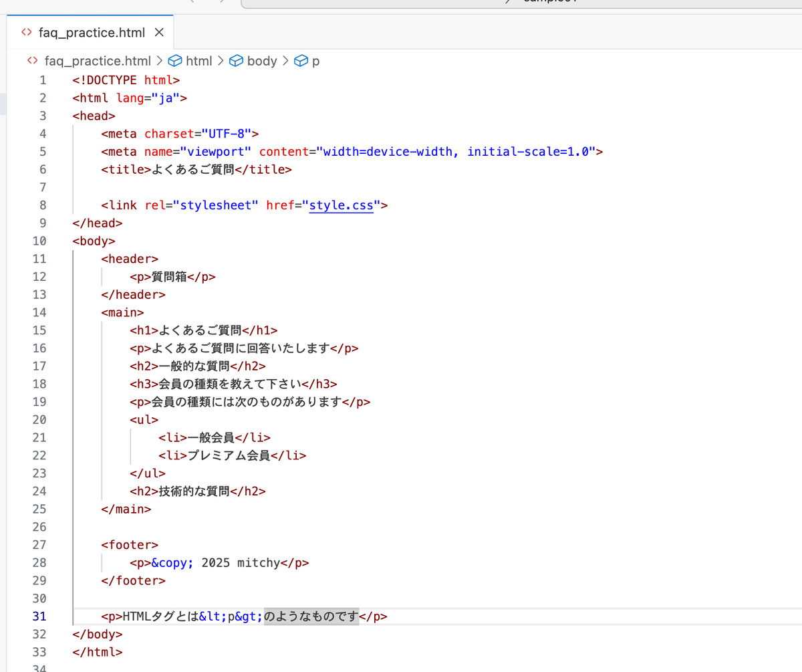Click line number 31 in the gutter
802x672 pixels.
(x=39, y=616)
